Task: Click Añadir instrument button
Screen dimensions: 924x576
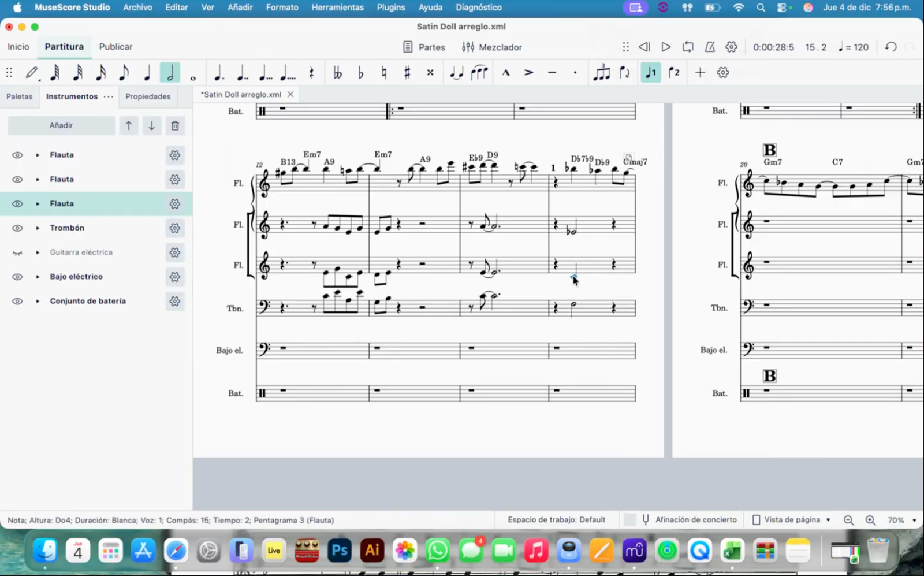Action: click(x=61, y=125)
